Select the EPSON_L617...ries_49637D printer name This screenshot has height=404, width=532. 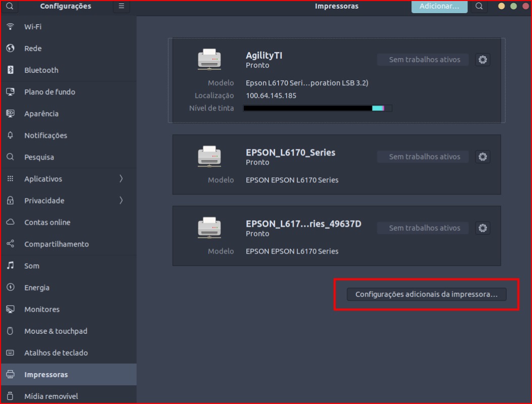coord(303,224)
